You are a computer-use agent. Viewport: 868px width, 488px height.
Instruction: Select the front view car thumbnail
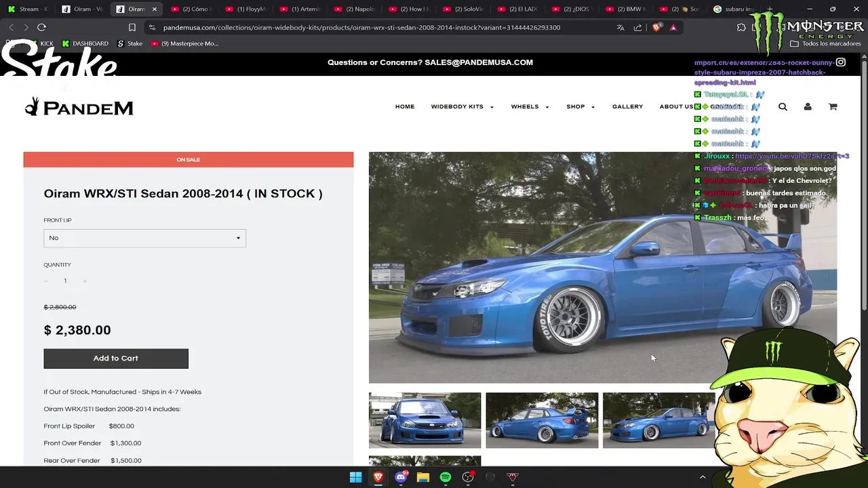coord(425,420)
